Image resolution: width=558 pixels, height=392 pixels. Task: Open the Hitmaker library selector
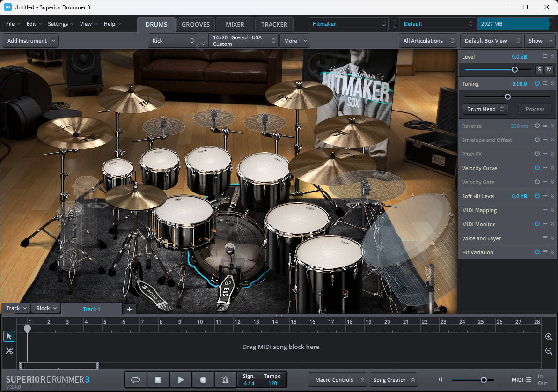click(348, 24)
